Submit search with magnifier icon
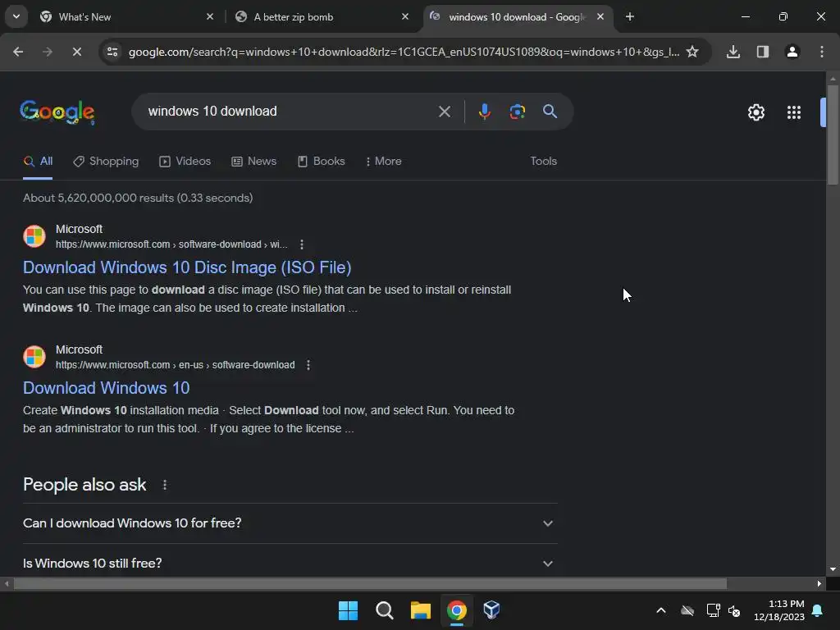This screenshot has height=630, width=840. (x=550, y=112)
